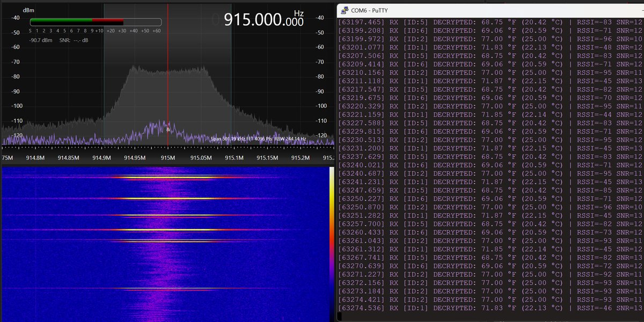The image size is (644, 322).
Task: Click the +60 mark on the S-meter scale
Action: coord(157,31)
